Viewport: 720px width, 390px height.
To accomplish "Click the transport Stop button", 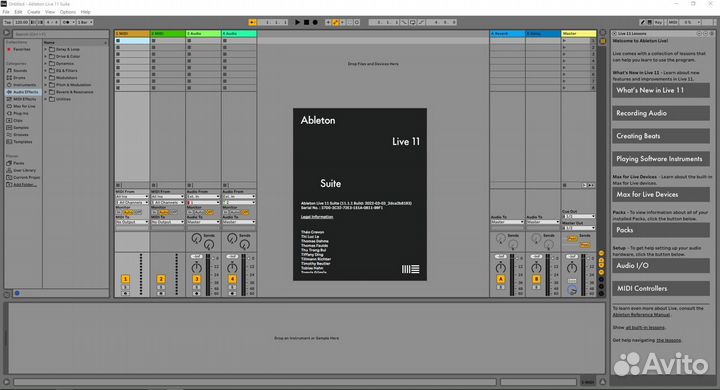I will (306, 22).
